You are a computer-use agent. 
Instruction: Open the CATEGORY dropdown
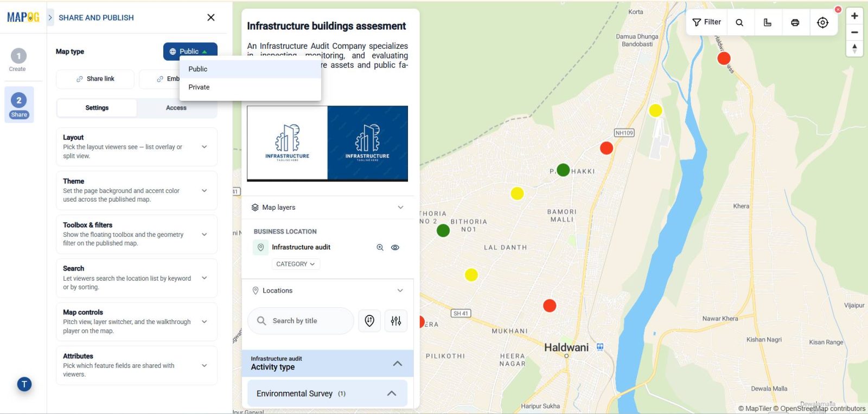(x=296, y=264)
